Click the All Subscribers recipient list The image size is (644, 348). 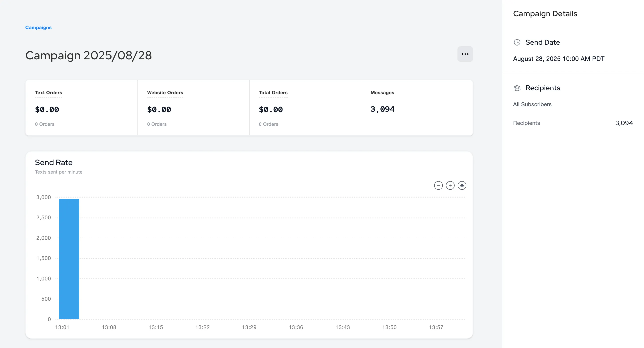pos(532,104)
